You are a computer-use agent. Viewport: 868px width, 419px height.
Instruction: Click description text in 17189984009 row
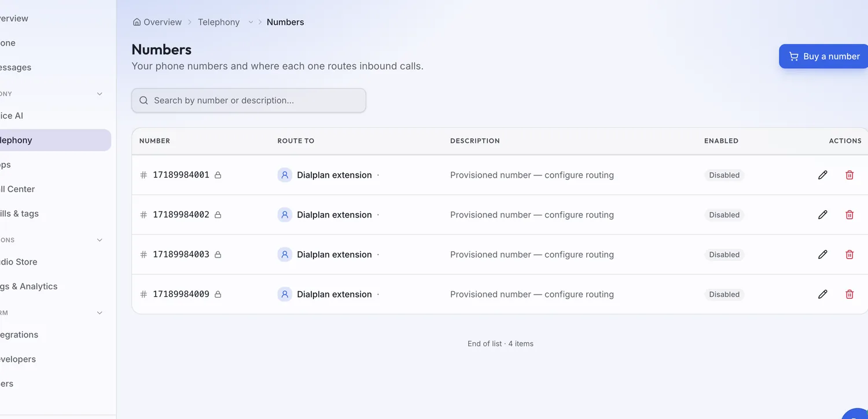tap(532, 294)
